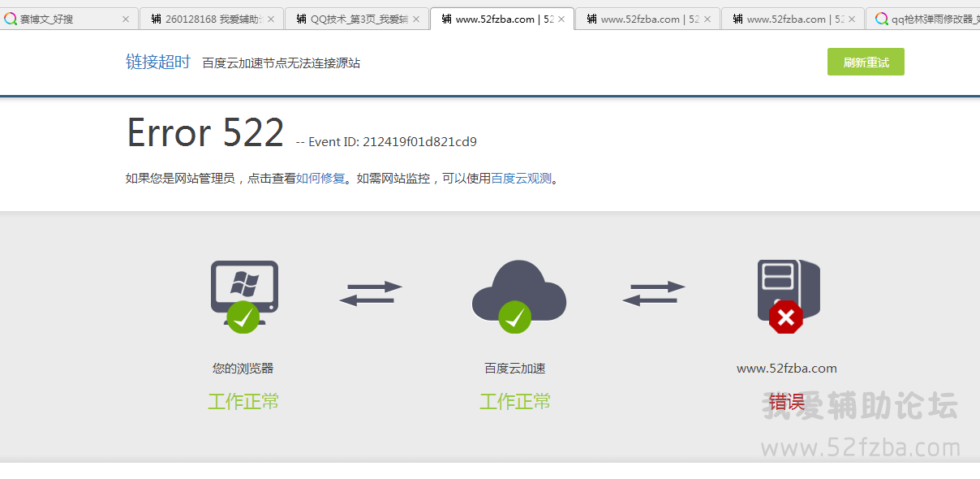
Task: Click the 工作正常 status under 百度云加速
Action: [515, 401]
